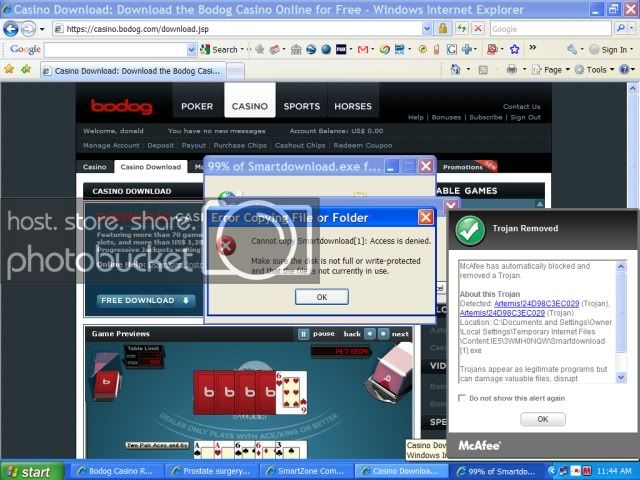
Task: Click the IE Print icon
Action: click(x=511, y=70)
